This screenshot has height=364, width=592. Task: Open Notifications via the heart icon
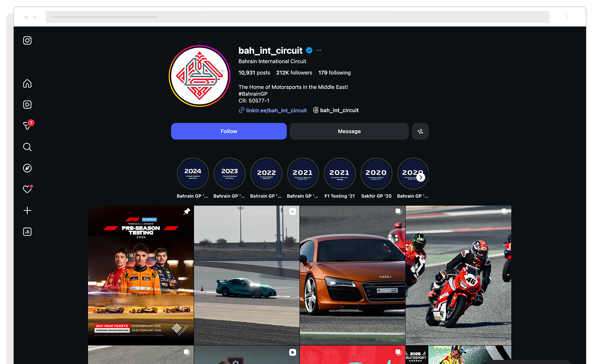pos(27,189)
